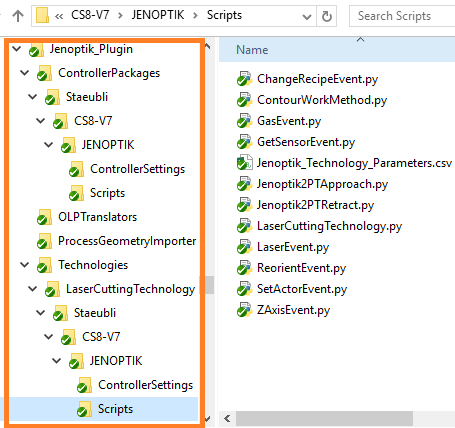This screenshot has height=428, width=455.
Task: Click JENOPTIK in the address breadcrumb
Action: tap(158, 15)
